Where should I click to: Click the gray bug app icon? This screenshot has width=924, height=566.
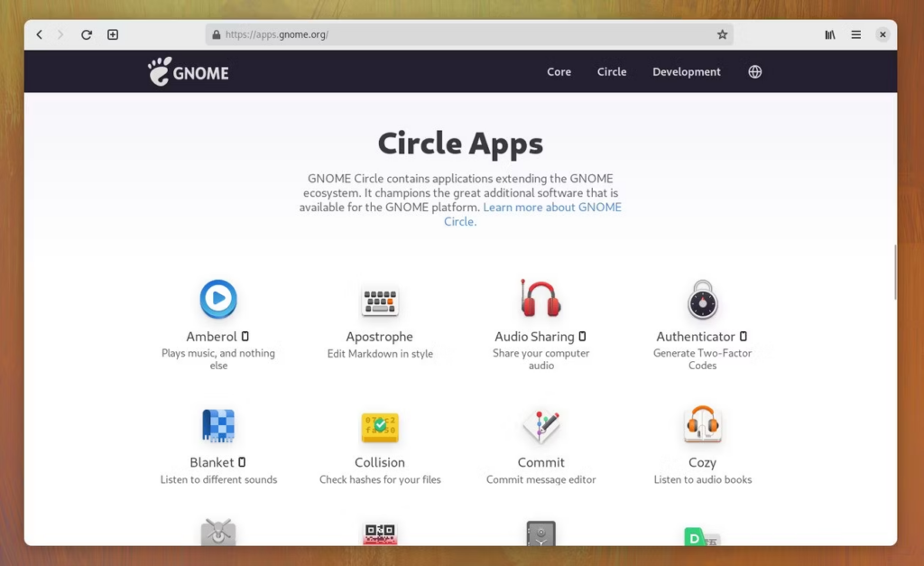[x=218, y=532]
